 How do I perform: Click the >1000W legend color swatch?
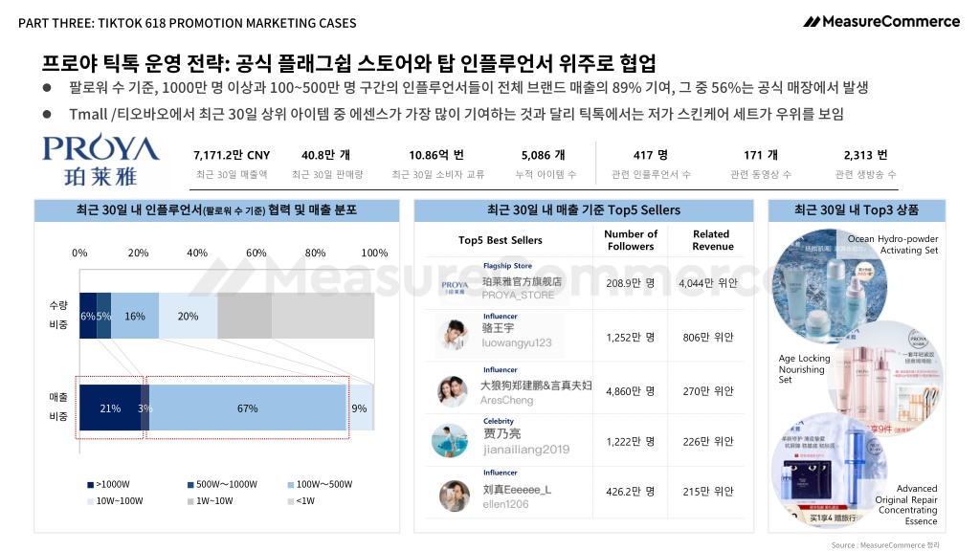[91, 485]
